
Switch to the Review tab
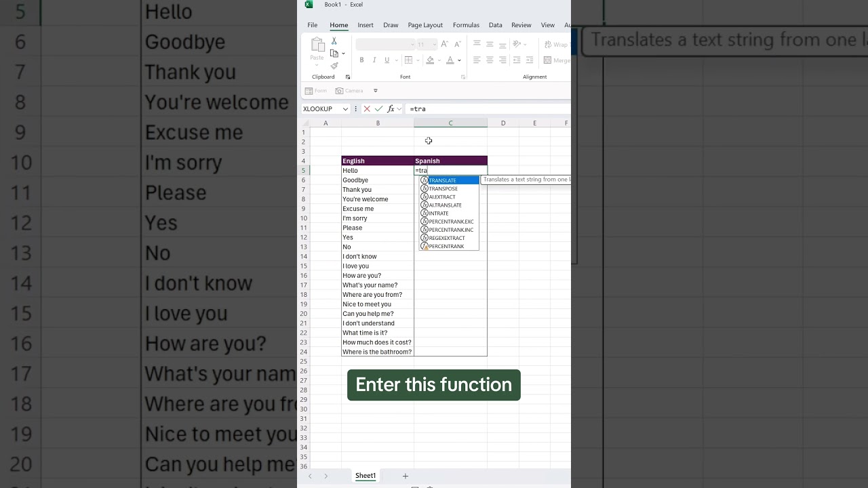click(x=521, y=25)
